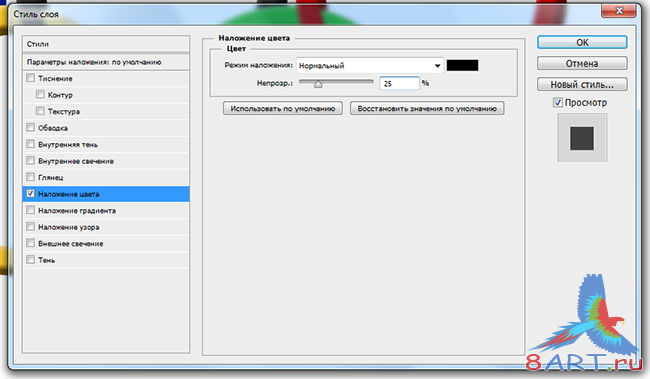Enable the Тиснение checkbox
650x379 pixels.
(30, 78)
